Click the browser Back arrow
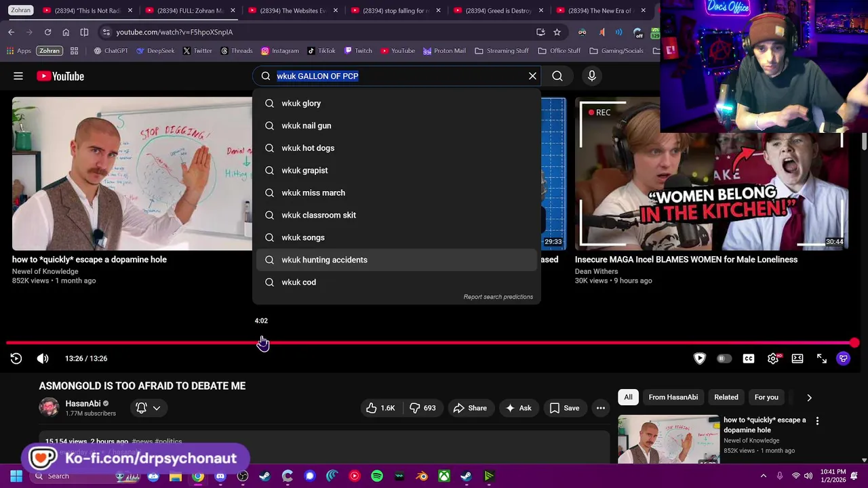Viewport: 868px width, 488px height. click(12, 32)
